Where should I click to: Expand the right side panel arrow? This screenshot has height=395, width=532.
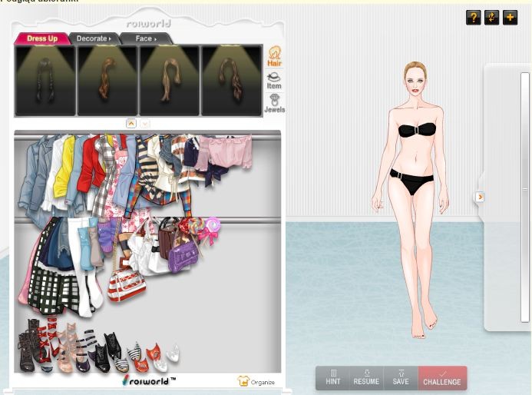[480, 197]
